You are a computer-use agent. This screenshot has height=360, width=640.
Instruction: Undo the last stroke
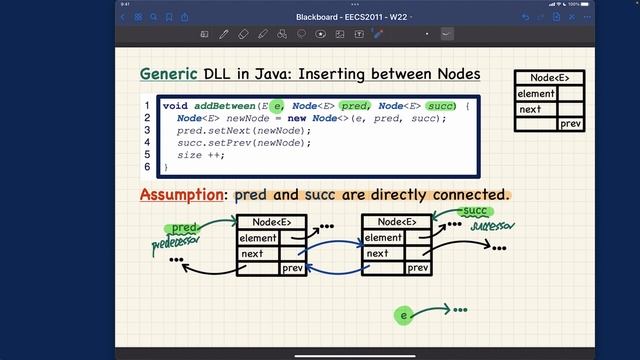tap(526, 17)
